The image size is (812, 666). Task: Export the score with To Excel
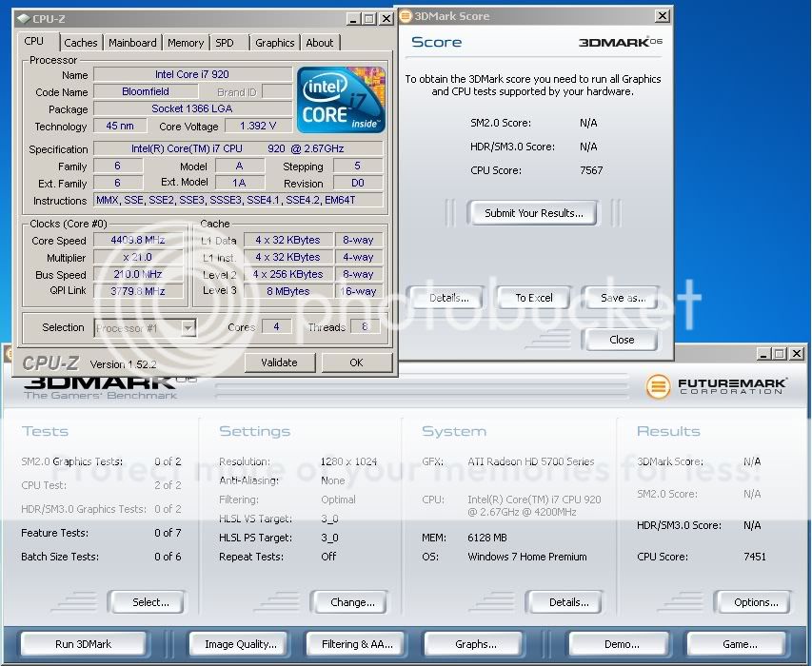(x=534, y=298)
